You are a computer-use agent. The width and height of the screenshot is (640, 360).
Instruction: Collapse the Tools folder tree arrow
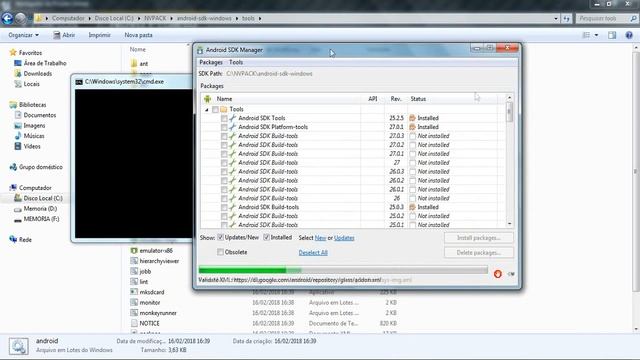pos(207,110)
